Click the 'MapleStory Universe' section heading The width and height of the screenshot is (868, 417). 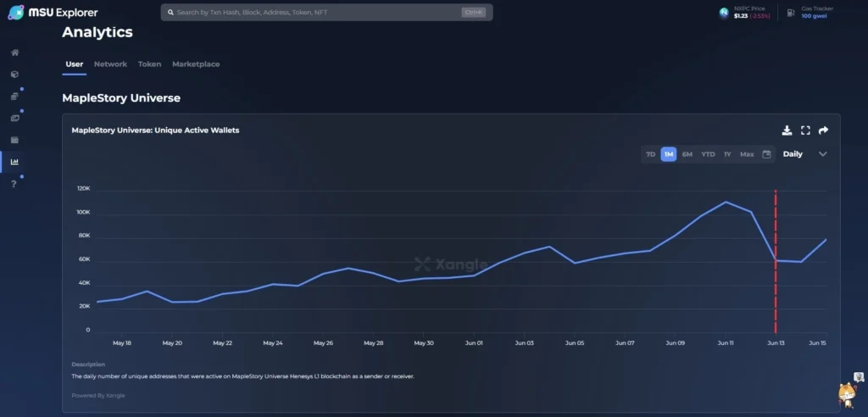[x=121, y=98]
